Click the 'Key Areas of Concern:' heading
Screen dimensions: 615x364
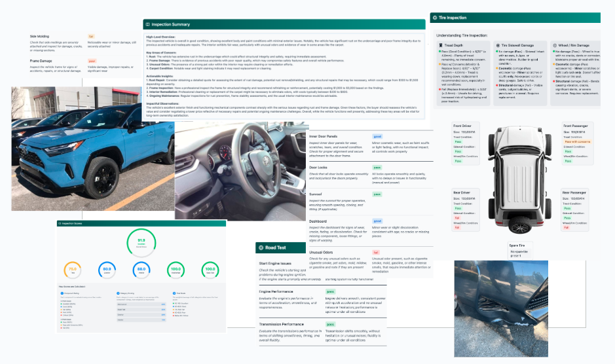pos(161,52)
